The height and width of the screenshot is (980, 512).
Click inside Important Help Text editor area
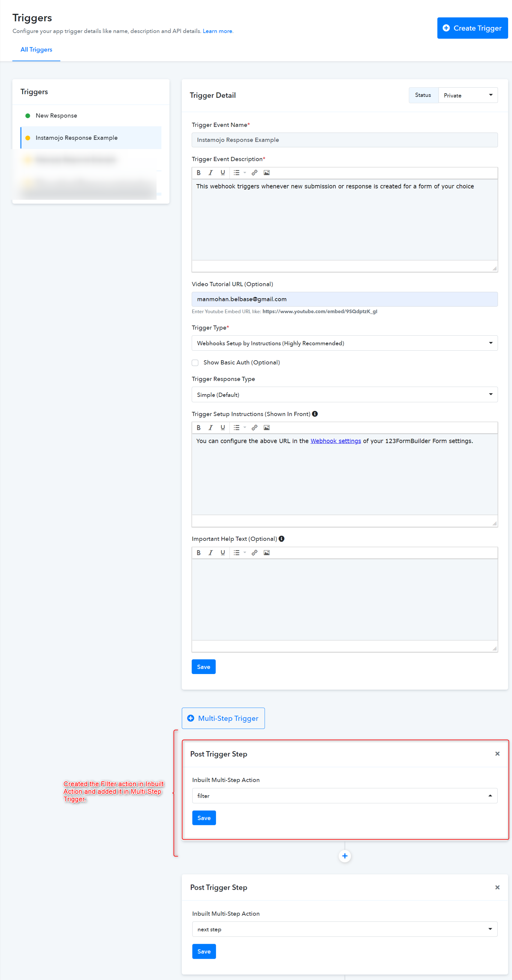pos(345,600)
